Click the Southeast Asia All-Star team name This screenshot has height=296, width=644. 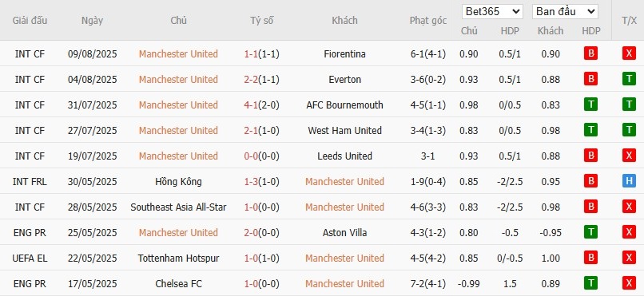[x=178, y=207]
